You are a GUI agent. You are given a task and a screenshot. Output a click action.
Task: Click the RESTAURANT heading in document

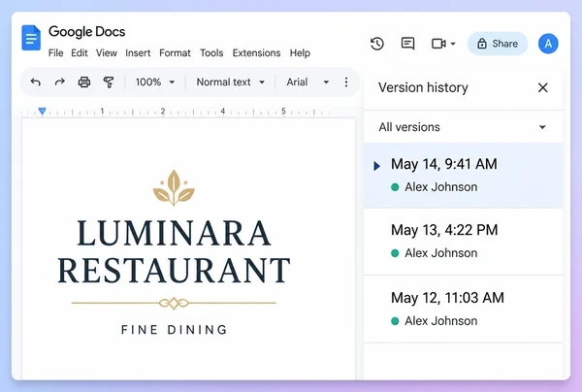coord(174,271)
